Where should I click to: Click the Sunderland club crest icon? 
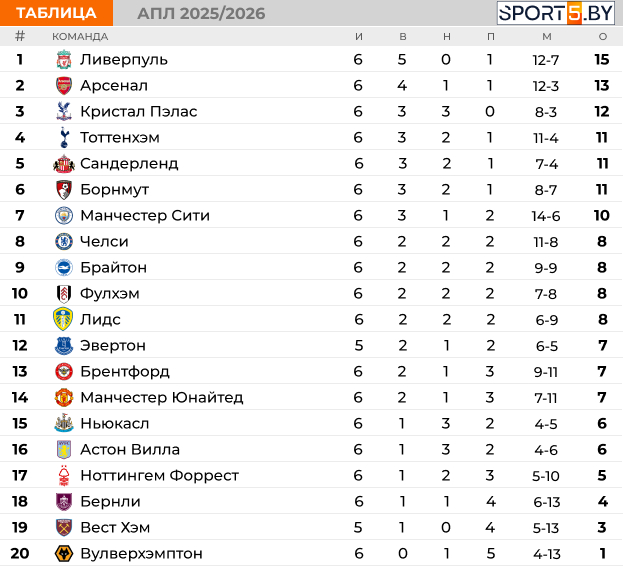coord(64,164)
